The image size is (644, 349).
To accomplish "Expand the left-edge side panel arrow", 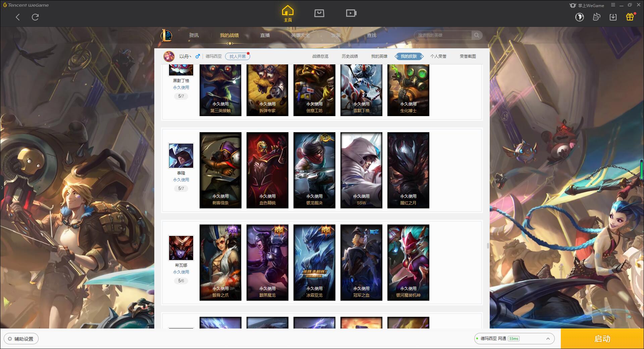I will [x=2, y=187].
